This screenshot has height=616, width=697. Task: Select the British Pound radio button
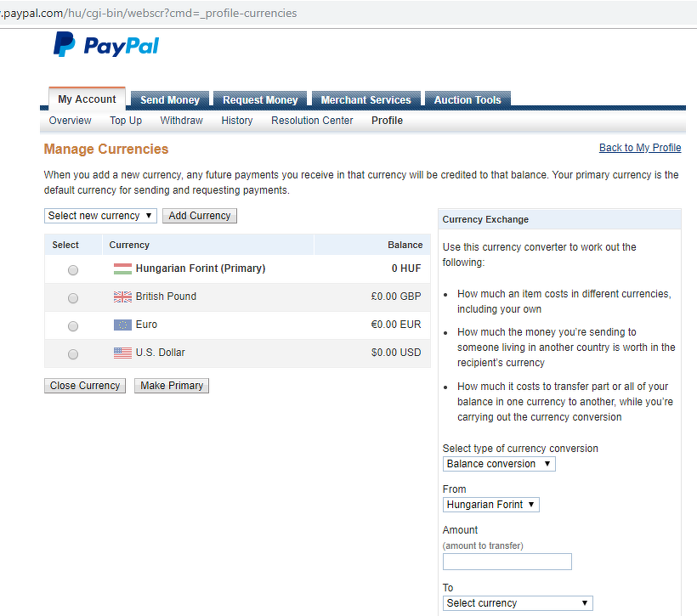click(x=73, y=298)
